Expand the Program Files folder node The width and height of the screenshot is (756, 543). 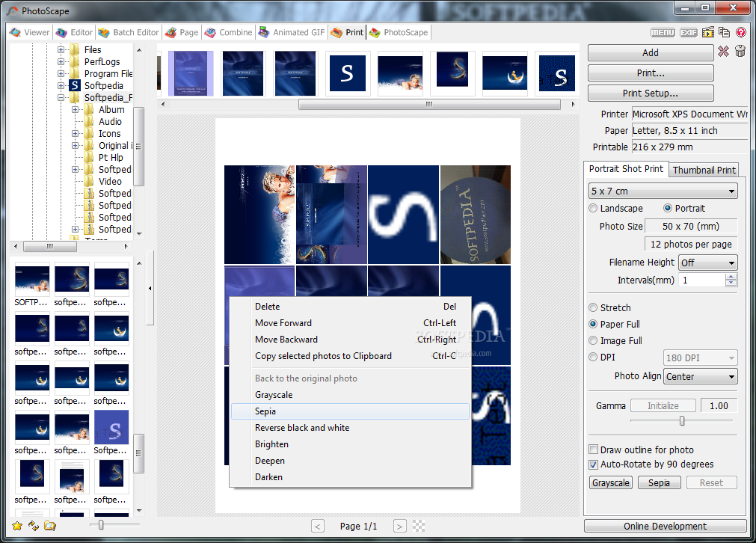61,74
